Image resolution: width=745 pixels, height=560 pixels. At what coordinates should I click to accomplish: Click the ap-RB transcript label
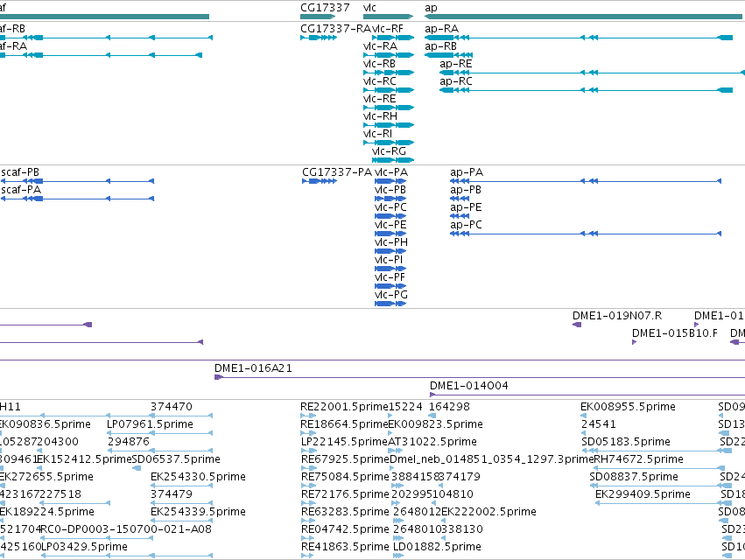coord(441,46)
